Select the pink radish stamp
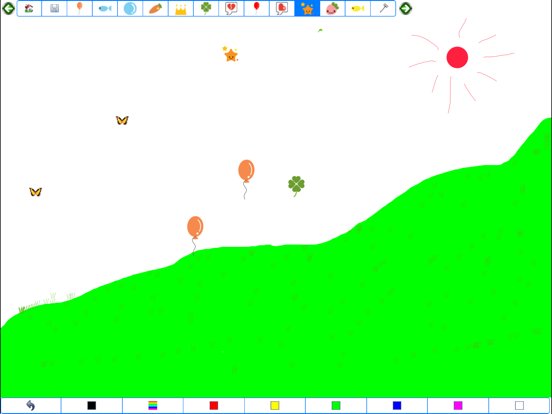Screen dimensions: 552x414 [333, 8]
